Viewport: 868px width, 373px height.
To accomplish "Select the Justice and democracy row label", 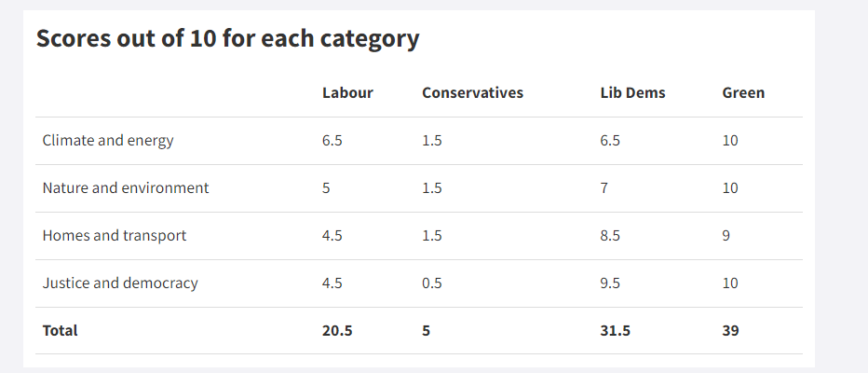I will click(x=120, y=283).
